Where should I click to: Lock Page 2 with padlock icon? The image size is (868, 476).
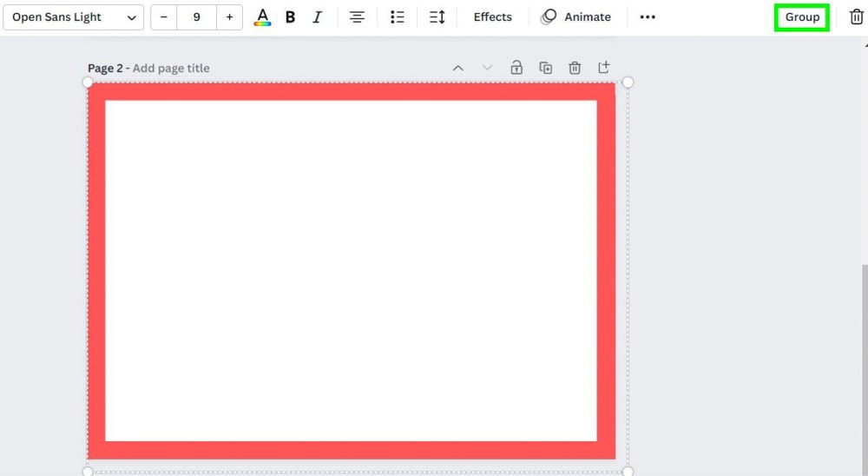pyautogui.click(x=516, y=68)
